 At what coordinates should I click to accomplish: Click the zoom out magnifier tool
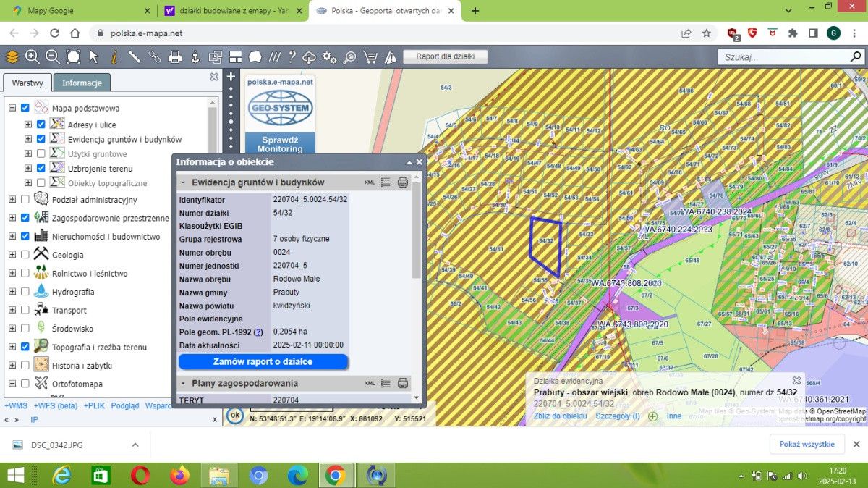(x=53, y=57)
